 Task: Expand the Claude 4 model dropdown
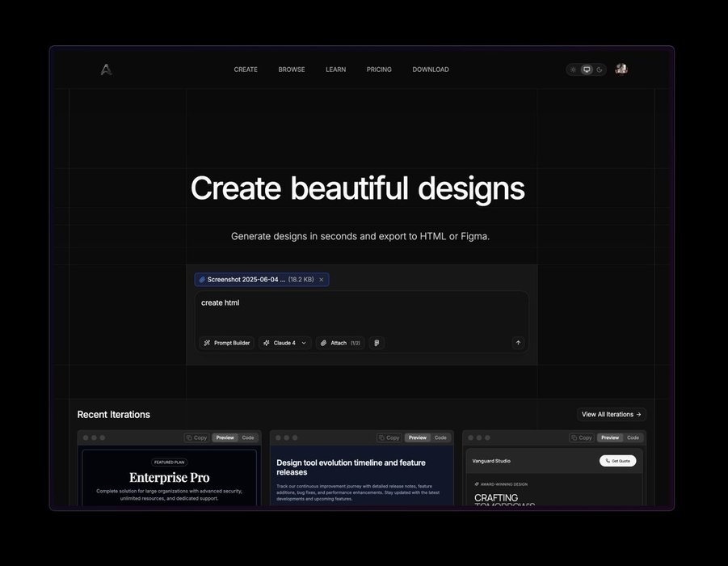(x=285, y=343)
